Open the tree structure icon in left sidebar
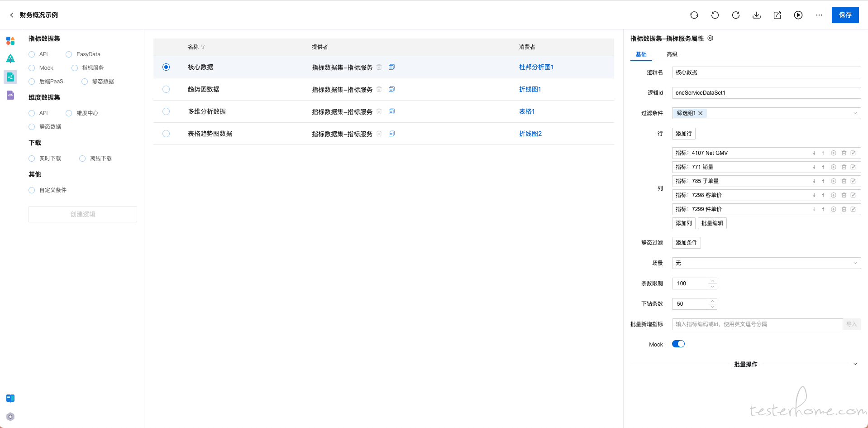 10,58
